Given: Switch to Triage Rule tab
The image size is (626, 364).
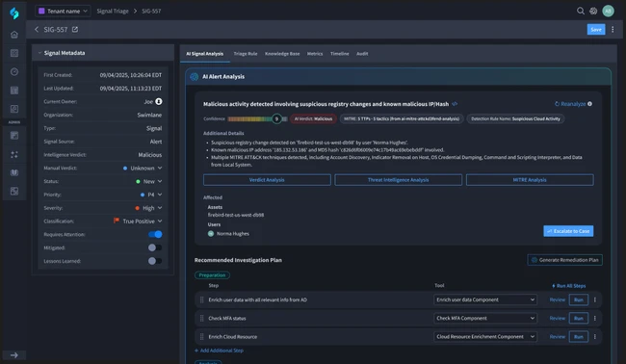Looking at the screenshot, I should click(x=246, y=54).
